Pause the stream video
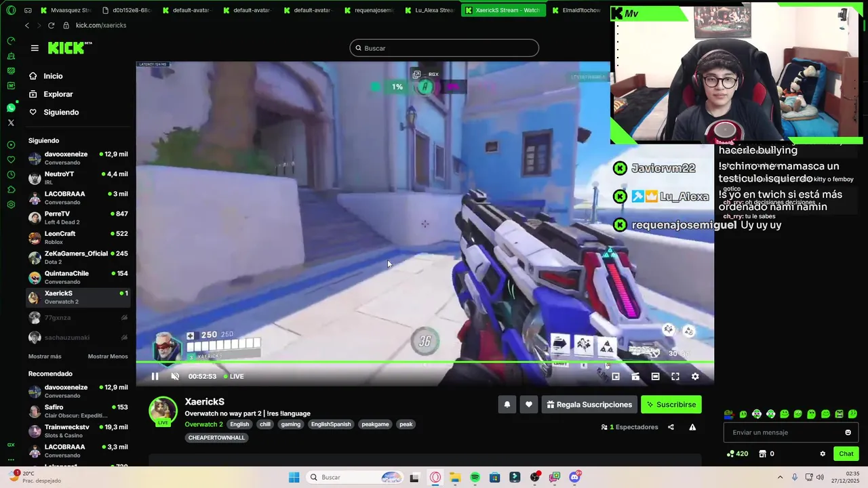868x488 pixels. pos(155,376)
